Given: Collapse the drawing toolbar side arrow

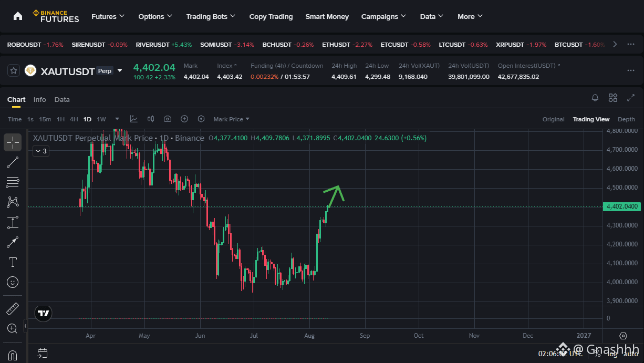Looking at the screenshot, I should (x=26, y=326).
